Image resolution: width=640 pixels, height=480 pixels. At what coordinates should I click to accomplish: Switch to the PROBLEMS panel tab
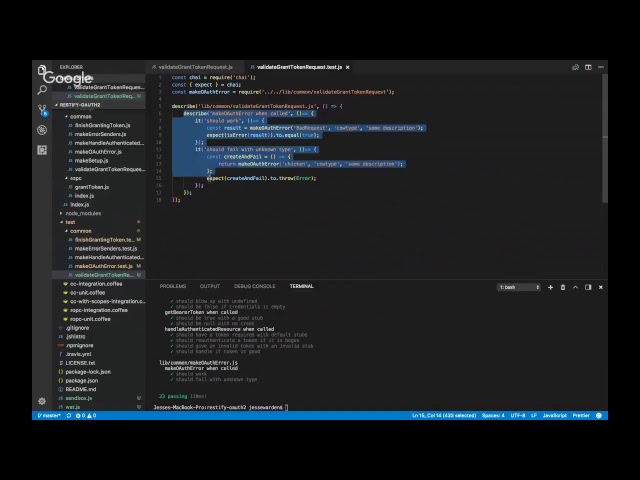tap(173, 287)
